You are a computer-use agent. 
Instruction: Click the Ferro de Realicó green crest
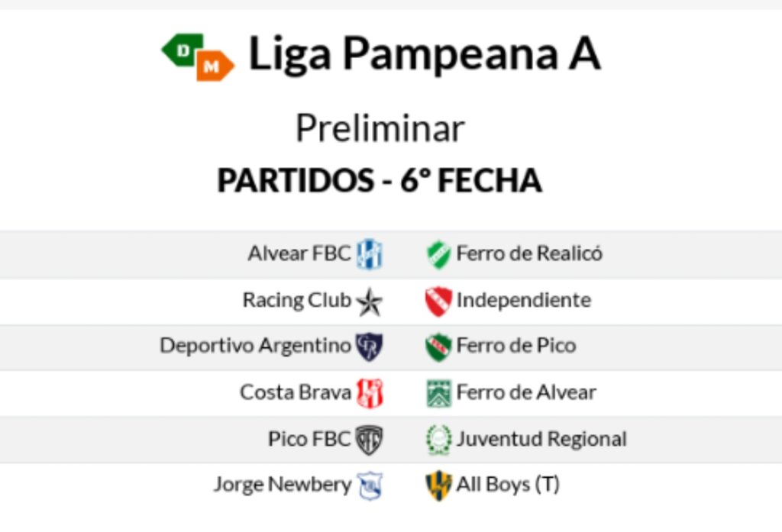click(x=438, y=254)
